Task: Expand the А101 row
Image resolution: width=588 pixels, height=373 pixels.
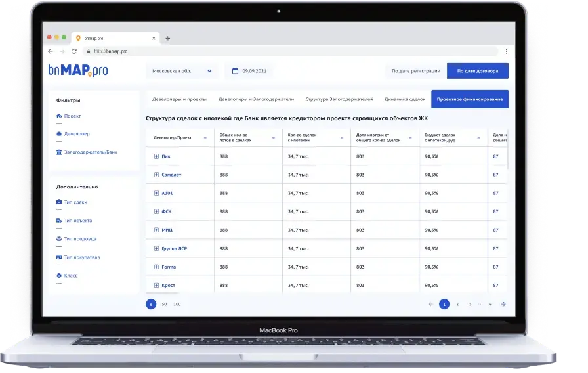Action: (156, 193)
